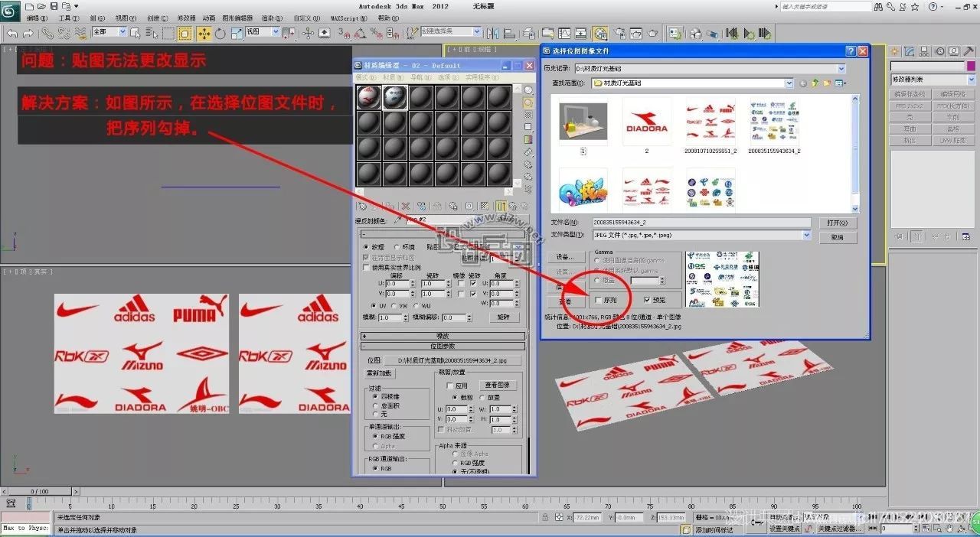Viewport: 980px width, 537px height.
Task: Open the 文件类型 file type dropdown
Action: [806, 236]
